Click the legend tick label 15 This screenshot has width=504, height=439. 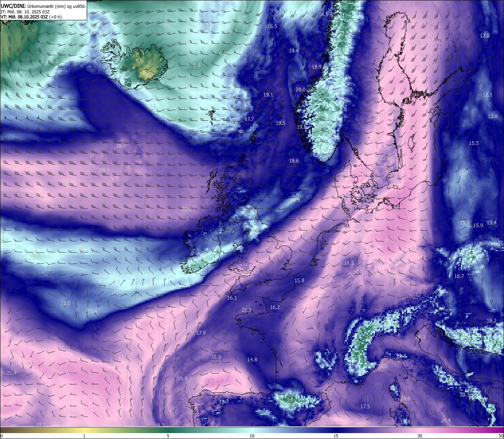pos(336,436)
